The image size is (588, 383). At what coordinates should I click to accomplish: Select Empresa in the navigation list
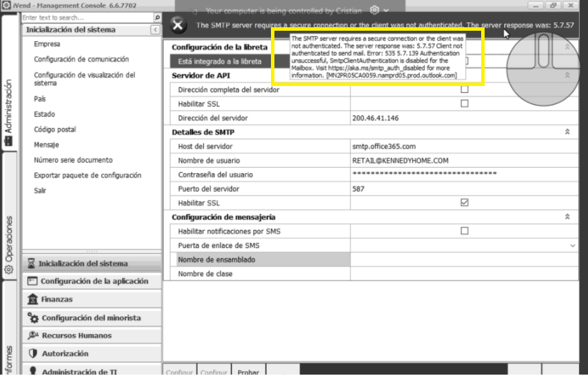click(x=47, y=44)
